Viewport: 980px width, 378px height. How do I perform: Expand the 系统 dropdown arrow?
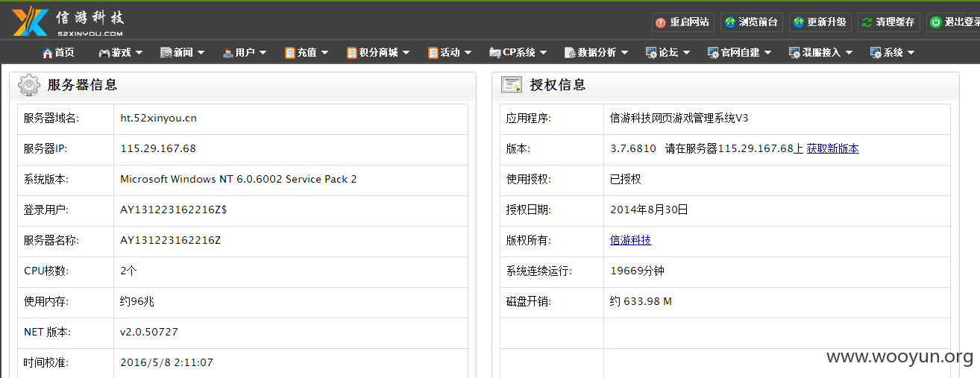(x=911, y=53)
